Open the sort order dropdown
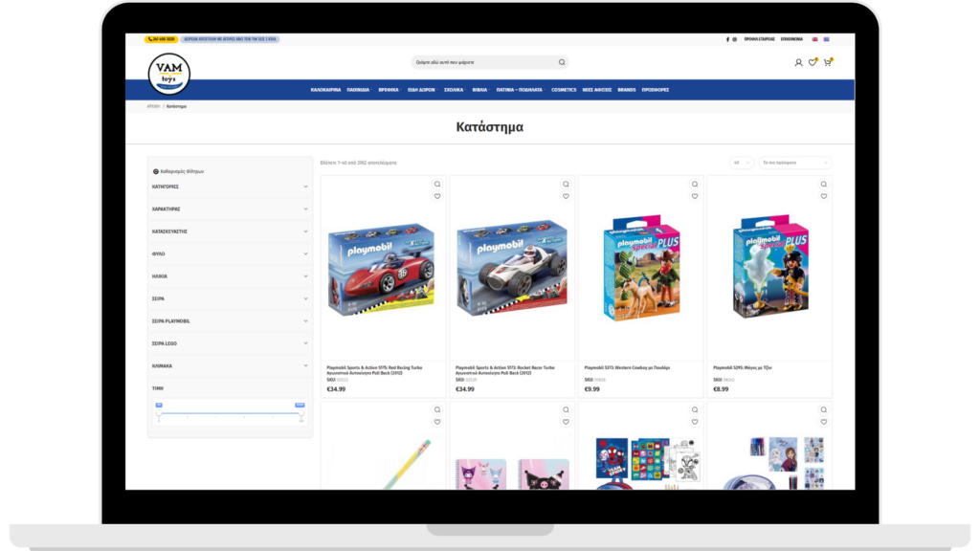The height and width of the screenshot is (551, 980). (x=795, y=163)
